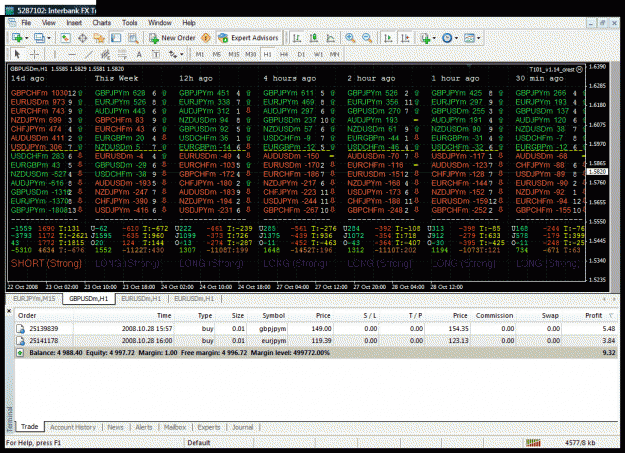Switch timeframe to MN
The image size is (625, 453).
(x=334, y=54)
